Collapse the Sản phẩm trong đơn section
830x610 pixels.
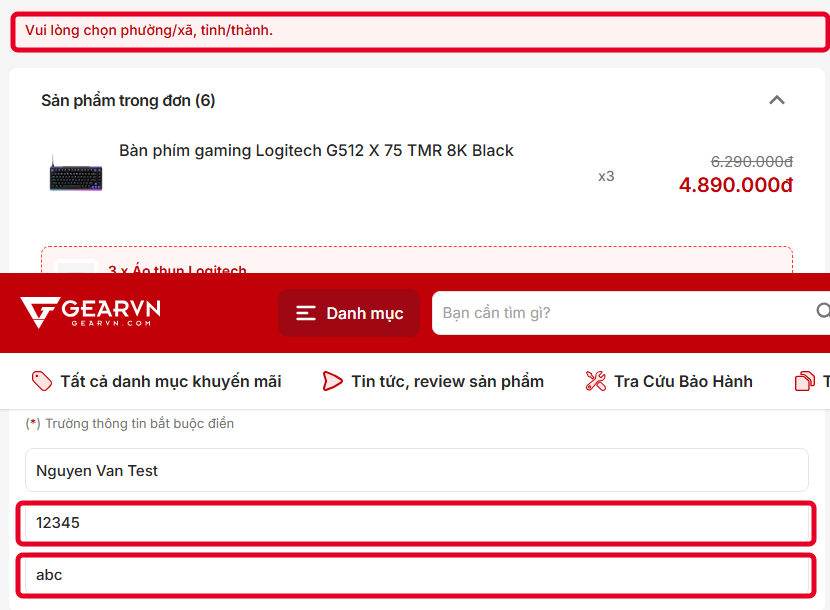[x=777, y=100]
